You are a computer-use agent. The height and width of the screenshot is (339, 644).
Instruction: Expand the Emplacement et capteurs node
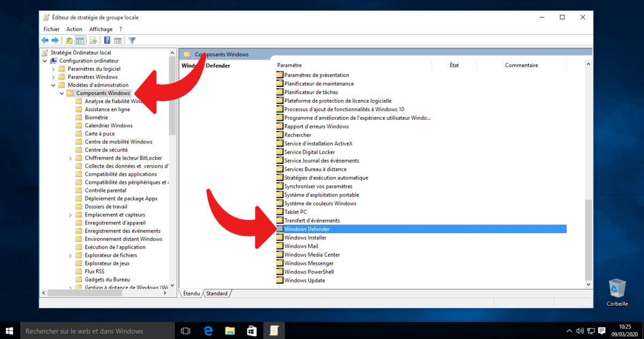coord(70,215)
